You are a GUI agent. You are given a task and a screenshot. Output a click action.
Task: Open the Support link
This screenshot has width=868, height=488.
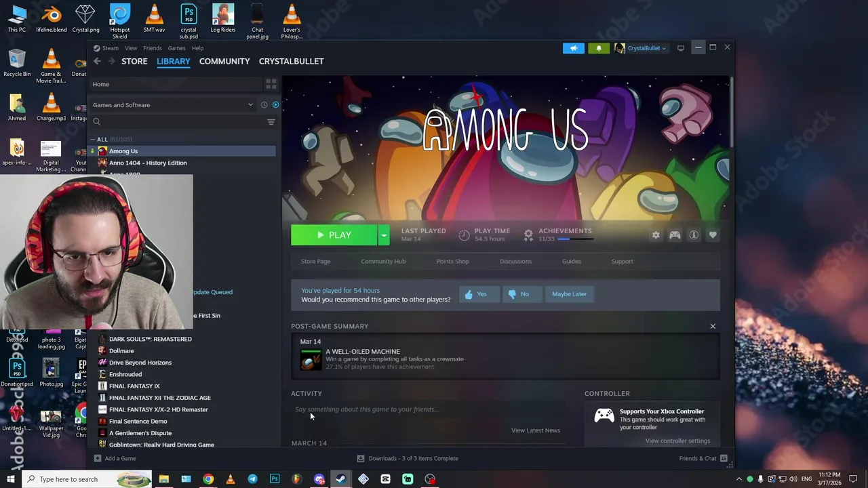coord(622,262)
